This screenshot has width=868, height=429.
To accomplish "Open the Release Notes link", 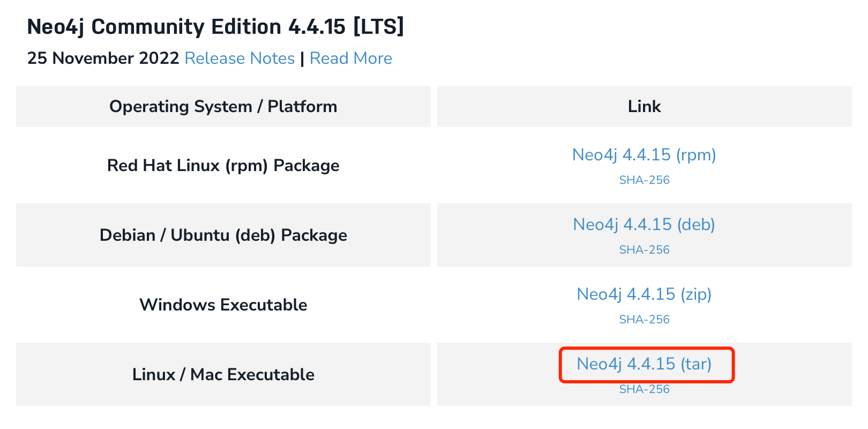I will pyautogui.click(x=240, y=59).
